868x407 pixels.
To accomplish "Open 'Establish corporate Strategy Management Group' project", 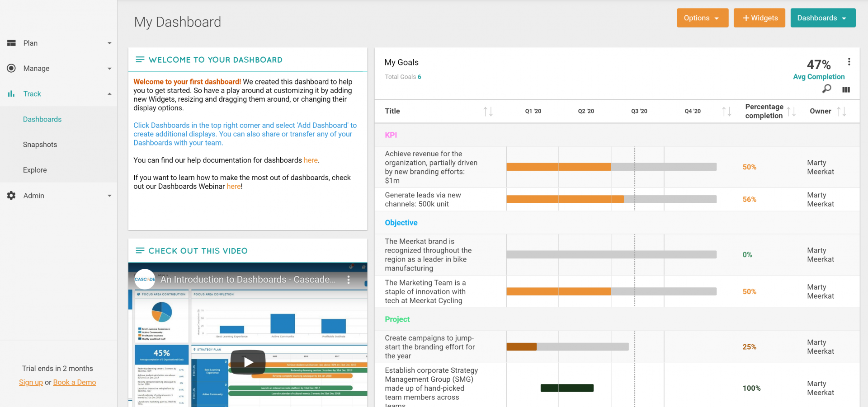I will click(x=431, y=388).
